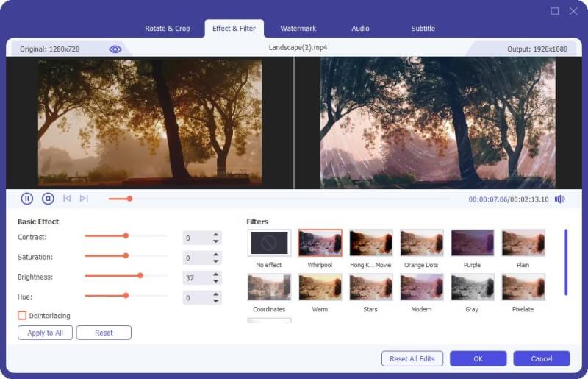The width and height of the screenshot is (588, 379).
Task: Go to the next frame
Action: [x=84, y=198]
